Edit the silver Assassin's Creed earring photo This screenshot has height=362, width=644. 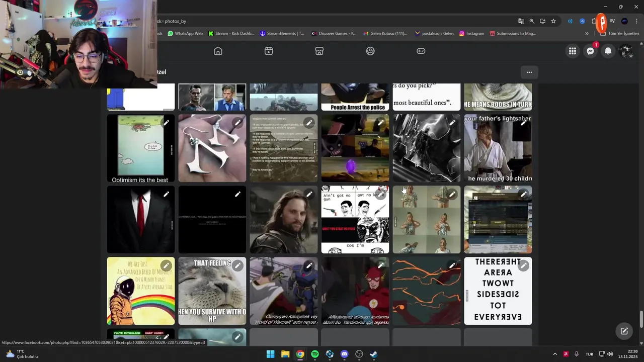tap(237, 123)
